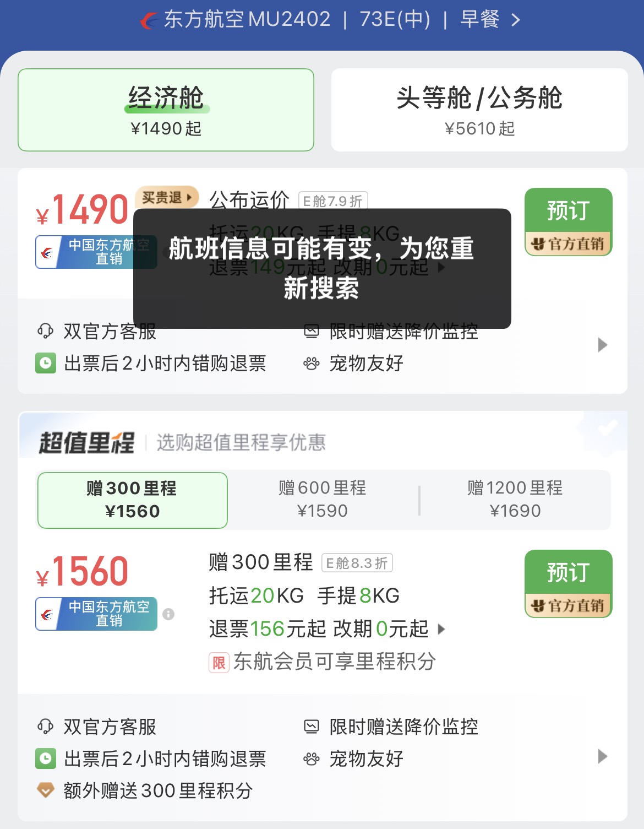Expand service details arrow in ¥1490 card
The image size is (644, 829).
pos(603,345)
